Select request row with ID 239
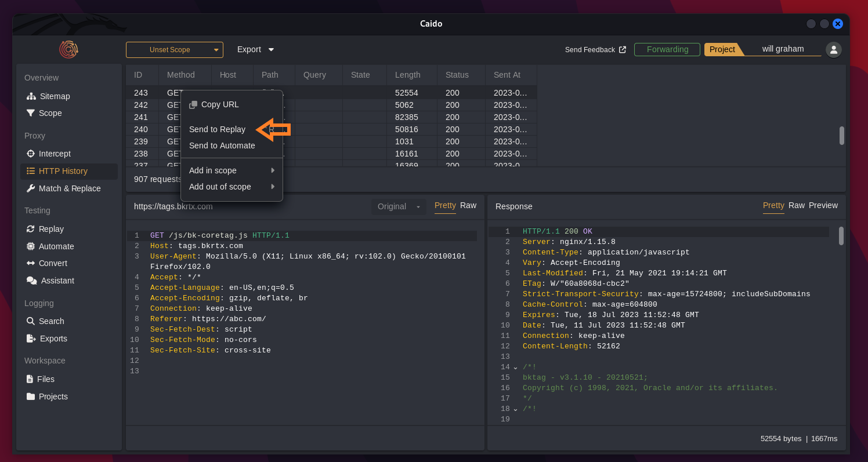 pyautogui.click(x=331, y=141)
